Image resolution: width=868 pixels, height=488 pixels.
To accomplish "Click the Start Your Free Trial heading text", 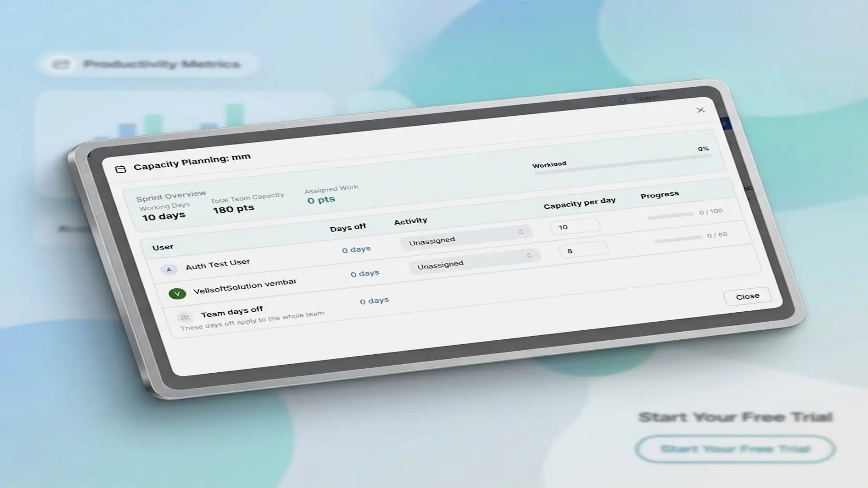I will (735, 417).
